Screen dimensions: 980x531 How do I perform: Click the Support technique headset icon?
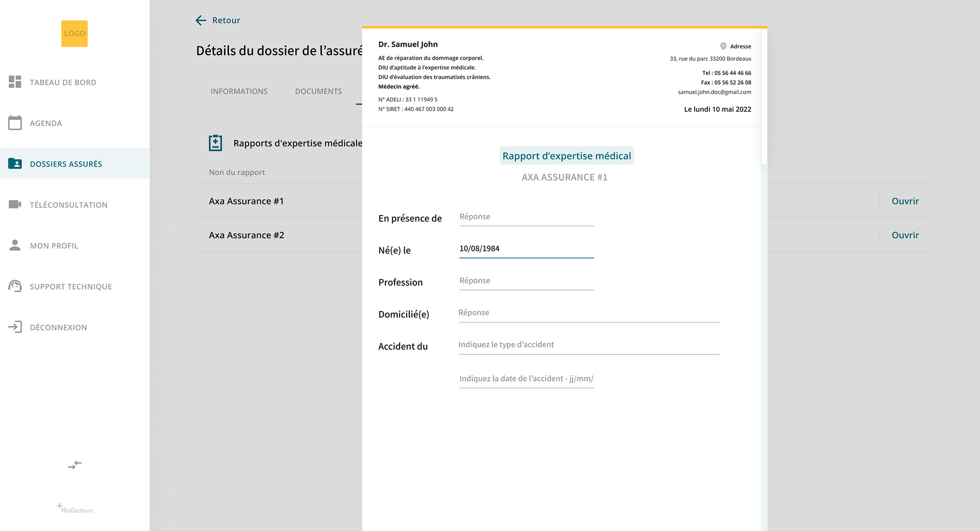(15, 286)
